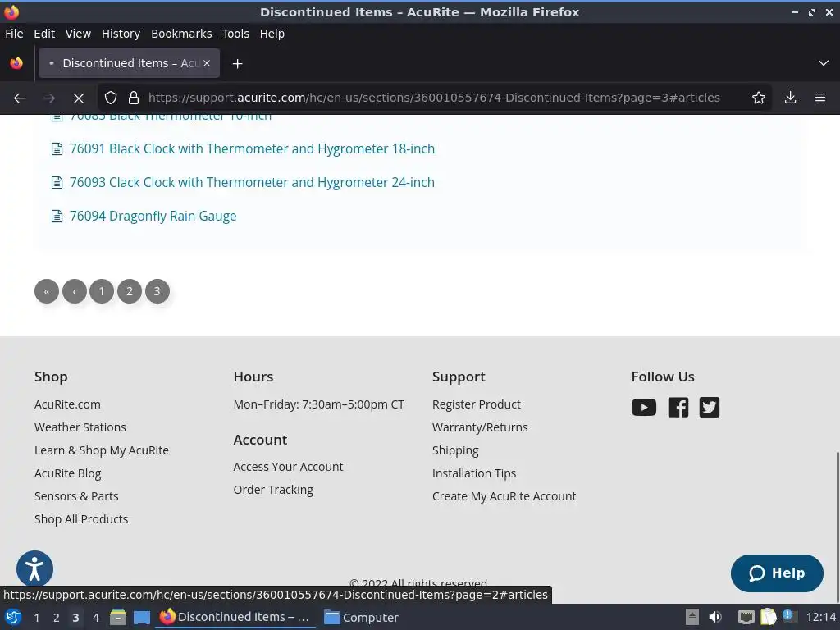Open the Firefox View pinned icon
This screenshot has width=840, height=630.
point(16,63)
